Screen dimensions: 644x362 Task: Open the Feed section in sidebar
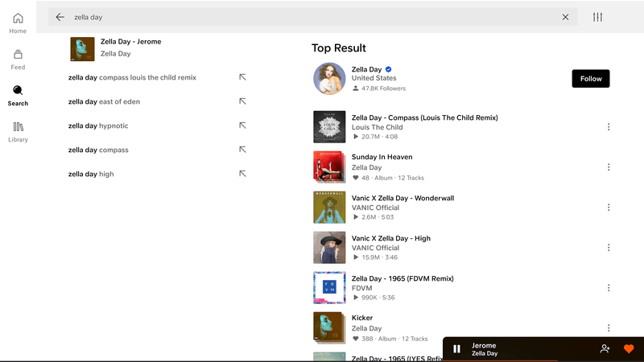pyautogui.click(x=18, y=60)
